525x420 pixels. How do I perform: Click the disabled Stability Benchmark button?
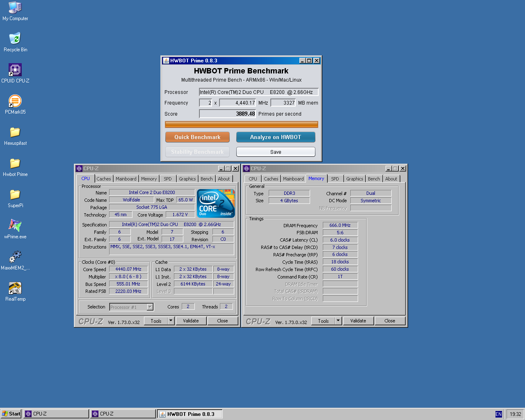pyautogui.click(x=197, y=152)
